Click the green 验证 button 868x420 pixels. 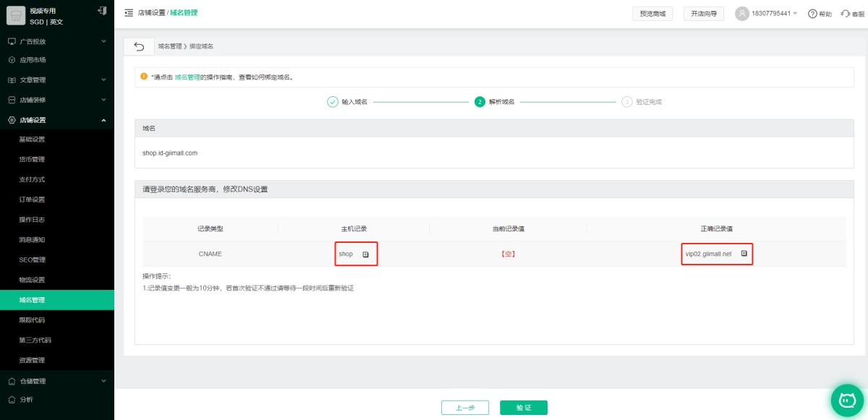pos(524,408)
